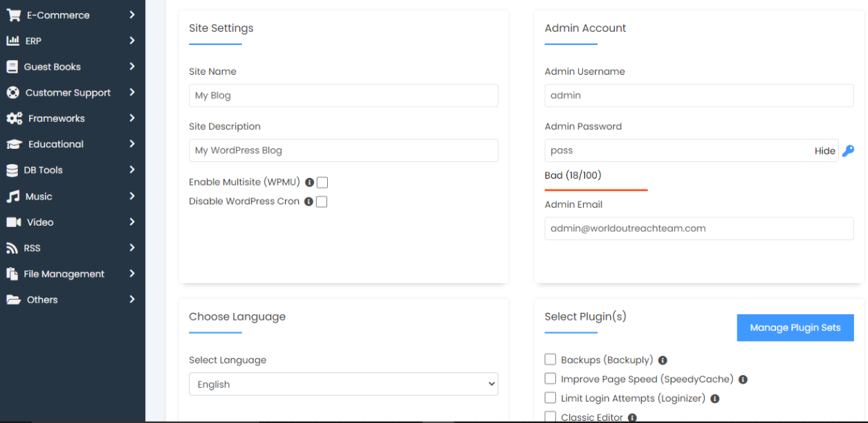
Task: Click info icon next to Backups (Backuply)
Action: coord(663,361)
